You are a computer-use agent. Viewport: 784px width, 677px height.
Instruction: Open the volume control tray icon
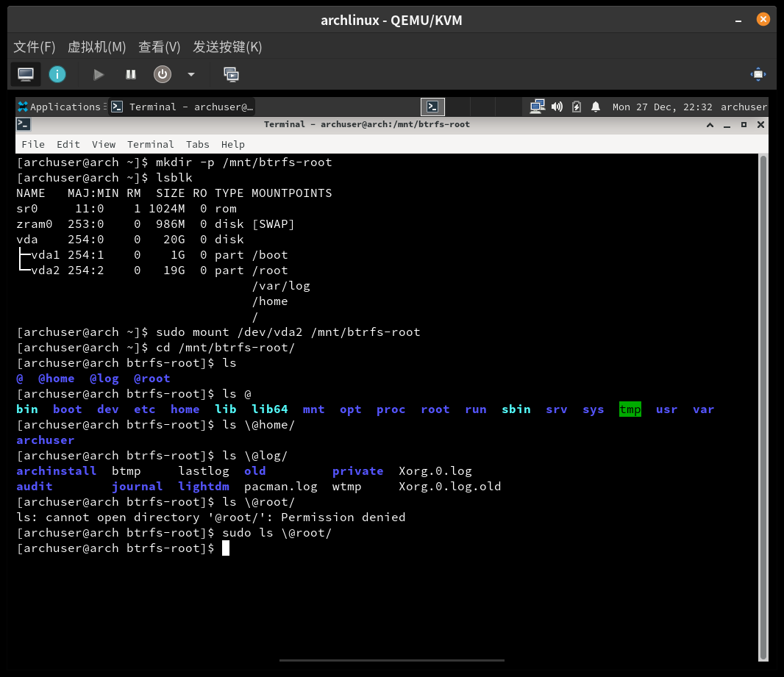coord(557,107)
